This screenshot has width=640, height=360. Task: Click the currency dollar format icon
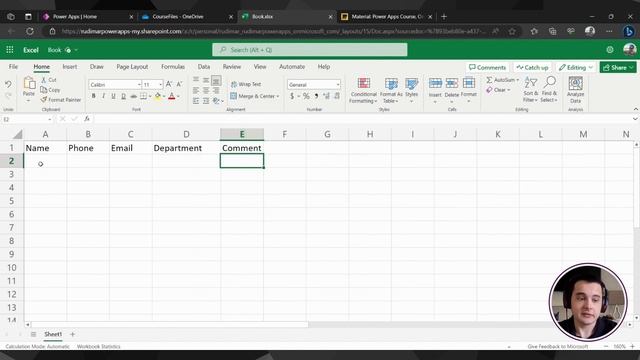coord(292,96)
